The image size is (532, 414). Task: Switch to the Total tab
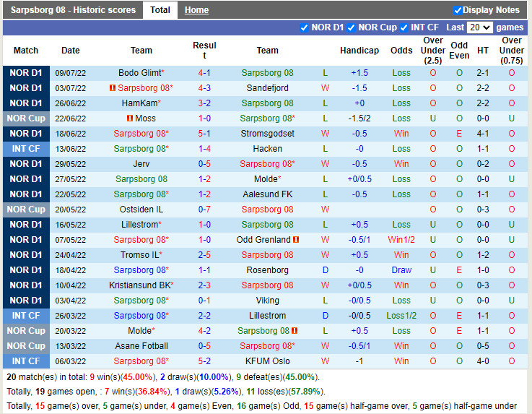(x=160, y=10)
